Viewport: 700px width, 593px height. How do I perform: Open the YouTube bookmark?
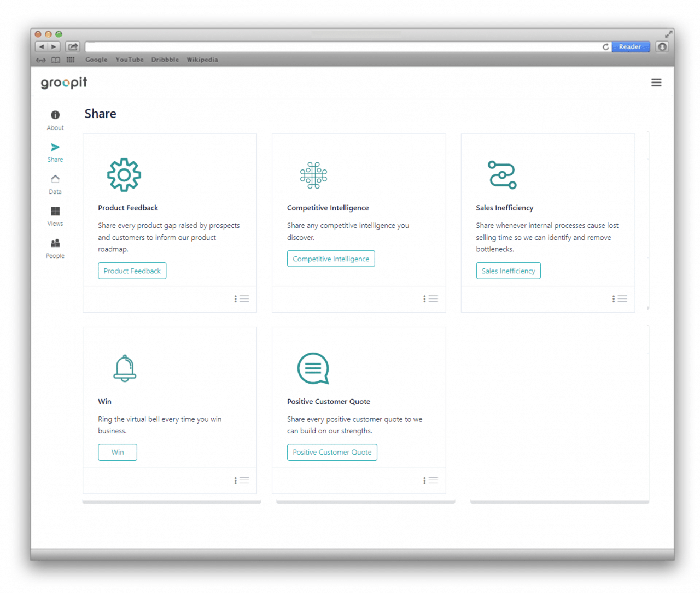[x=129, y=60]
